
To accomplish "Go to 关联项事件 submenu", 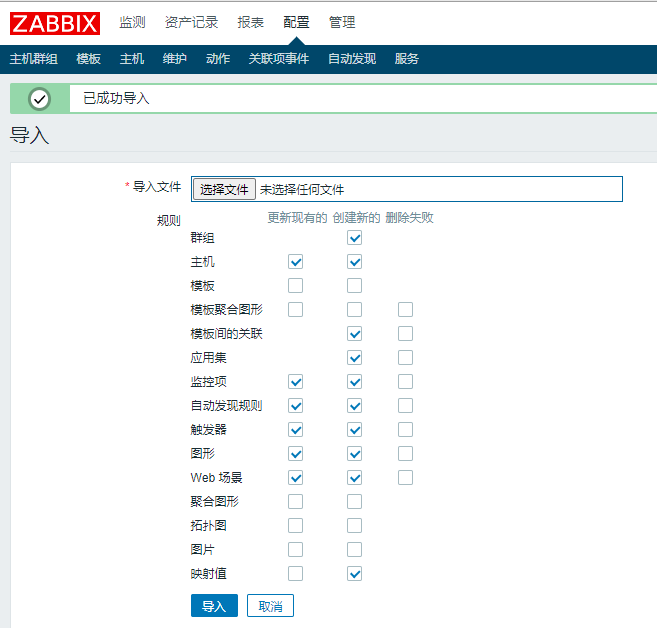I will [279, 59].
